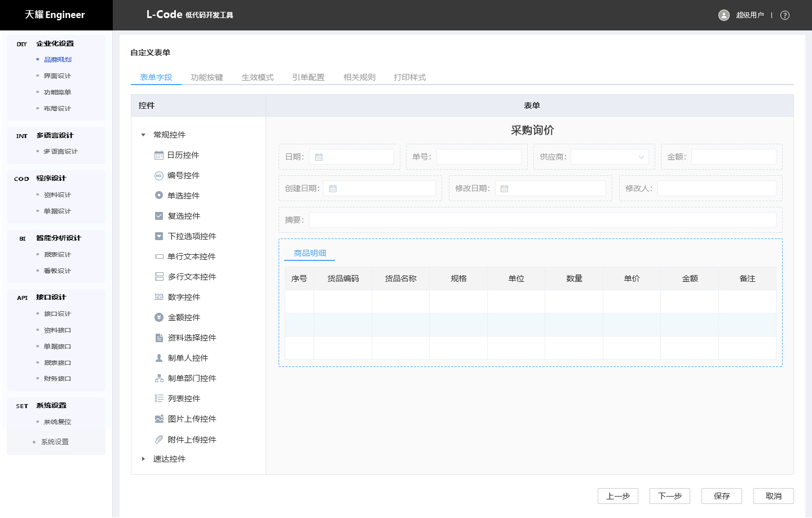
Task: Open the 打印样式 tab
Action: coord(409,77)
